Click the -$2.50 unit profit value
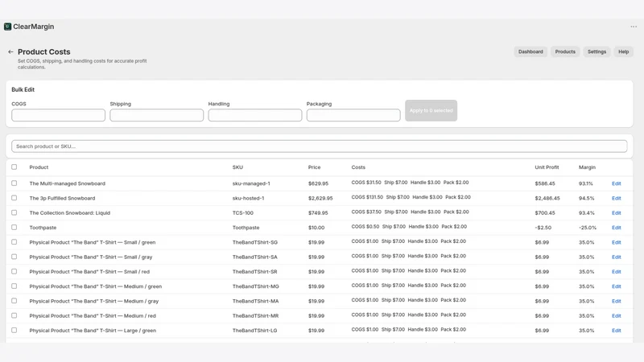Screen dimensions: 644x362 point(543,228)
